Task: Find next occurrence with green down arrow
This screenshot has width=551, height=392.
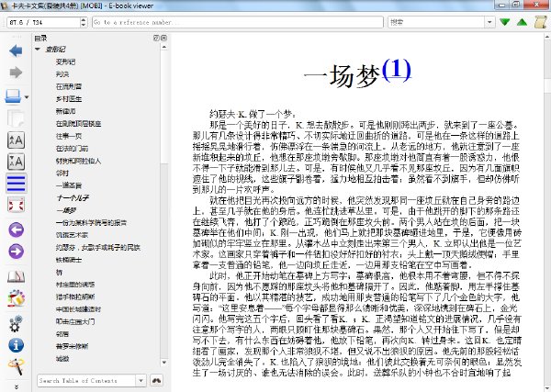Action: (x=504, y=22)
